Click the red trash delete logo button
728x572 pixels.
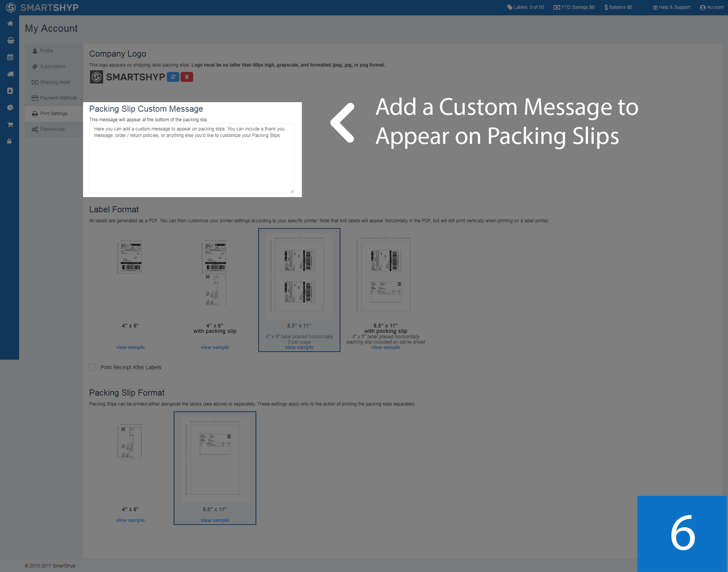(x=187, y=77)
